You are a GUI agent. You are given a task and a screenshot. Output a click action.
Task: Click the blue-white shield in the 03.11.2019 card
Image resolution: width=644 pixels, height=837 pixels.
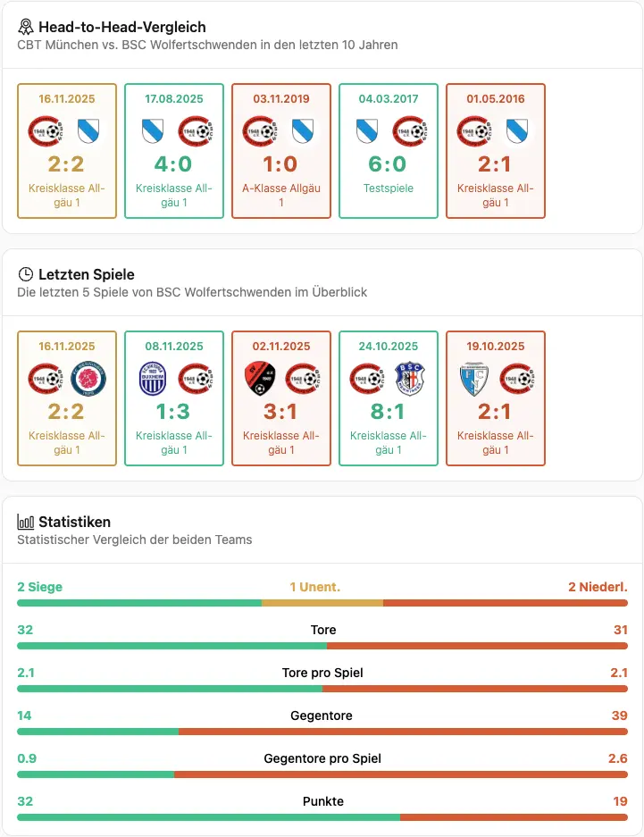pyautogui.click(x=302, y=130)
